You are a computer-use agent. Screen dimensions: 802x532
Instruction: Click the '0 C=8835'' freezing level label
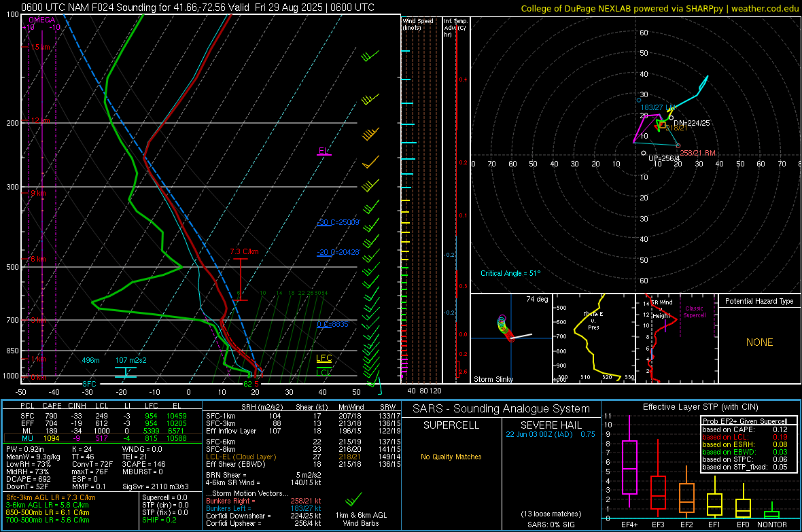333,324
